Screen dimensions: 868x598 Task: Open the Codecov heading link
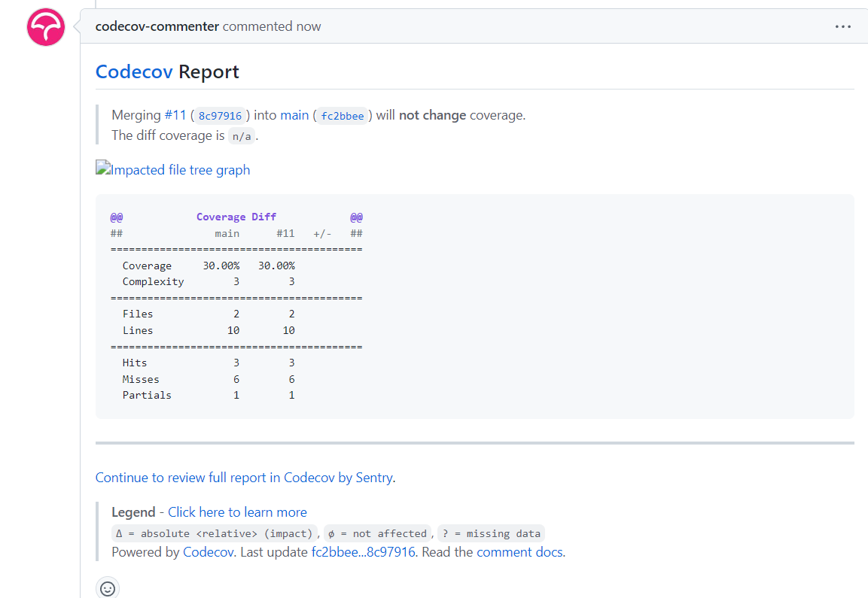coord(134,72)
